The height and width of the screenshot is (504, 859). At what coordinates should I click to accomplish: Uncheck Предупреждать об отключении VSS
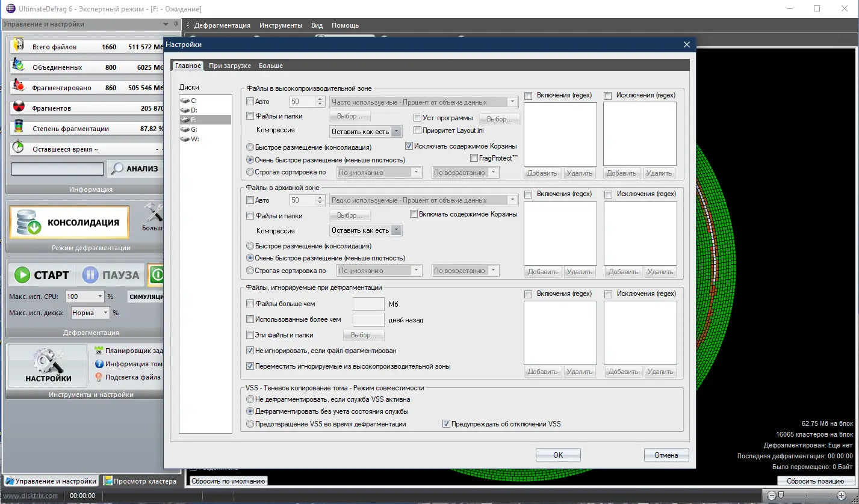[x=446, y=423]
